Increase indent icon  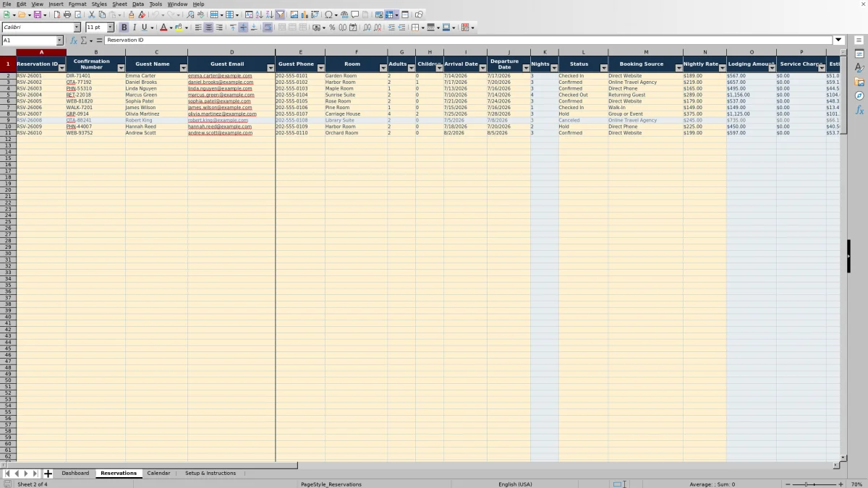point(391,27)
